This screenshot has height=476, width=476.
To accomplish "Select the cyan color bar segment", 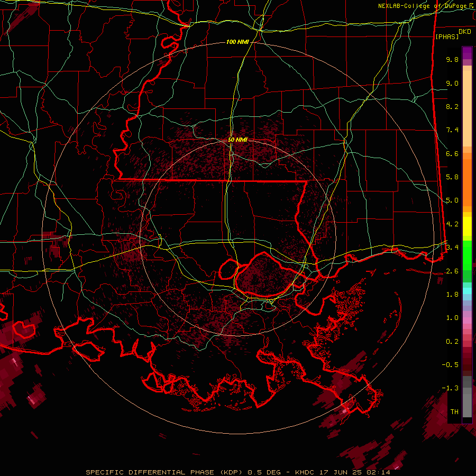I will tap(467, 291).
